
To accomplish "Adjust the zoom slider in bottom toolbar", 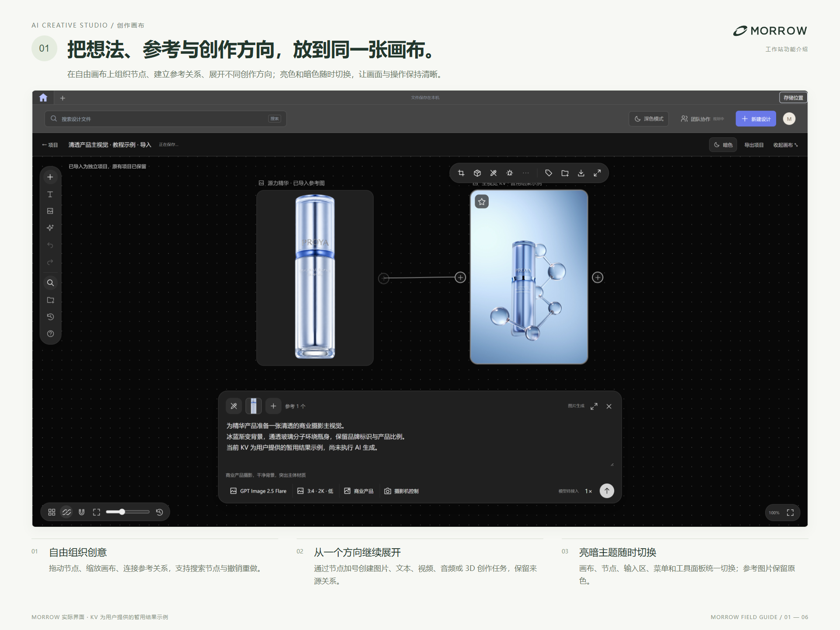I will (128, 512).
